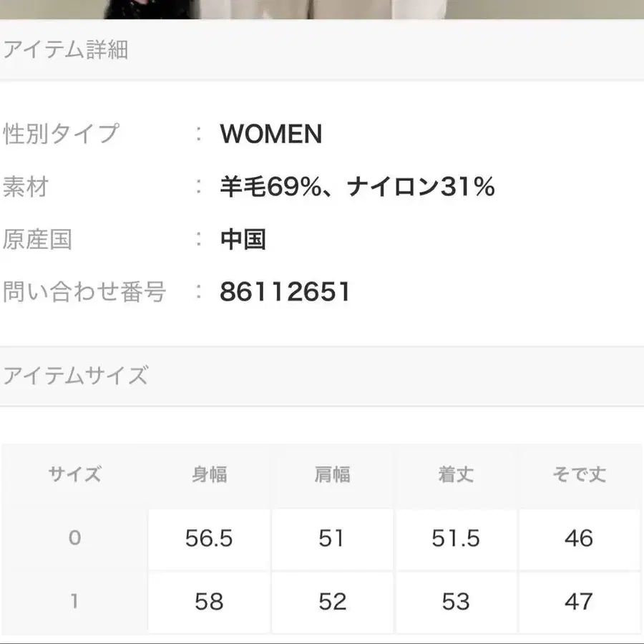Click the 問い合わせ番号 label
The height and width of the screenshot is (644, 644).
(84, 292)
